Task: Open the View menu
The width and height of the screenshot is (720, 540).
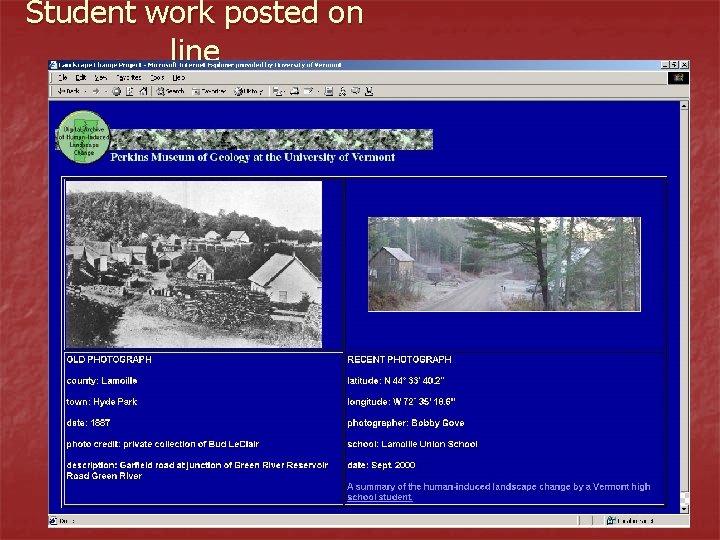Action: 101,78
